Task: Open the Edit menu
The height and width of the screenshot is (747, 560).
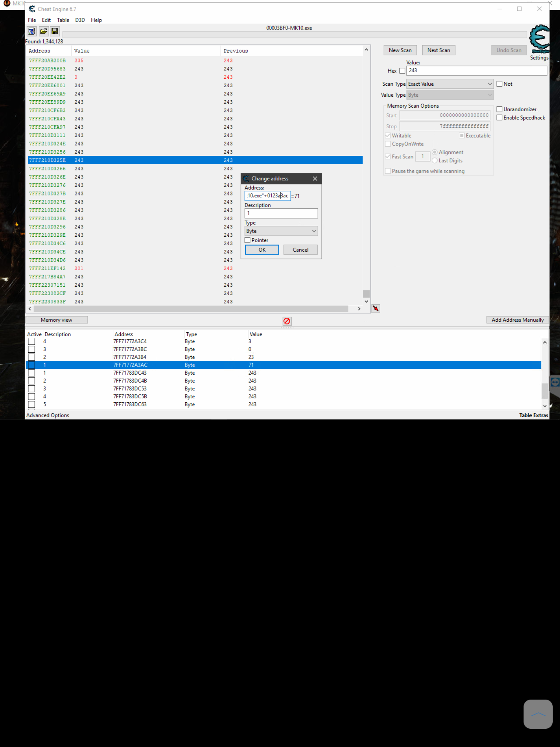Action: click(x=46, y=20)
